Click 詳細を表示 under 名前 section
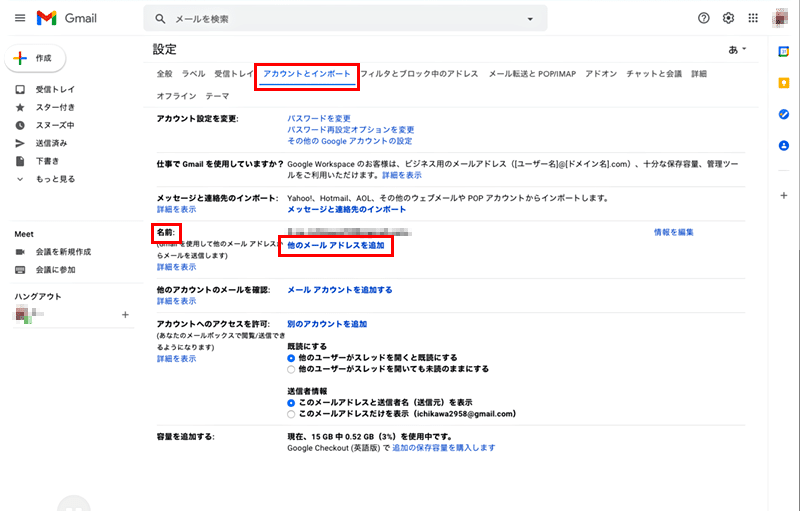Image resolution: width=800 pixels, height=511 pixels. (x=176, y=267)
